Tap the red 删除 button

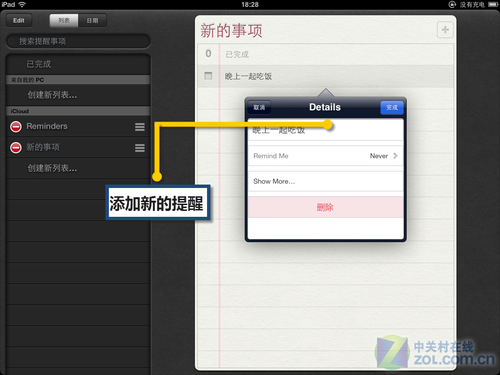(x=325, y=207)
